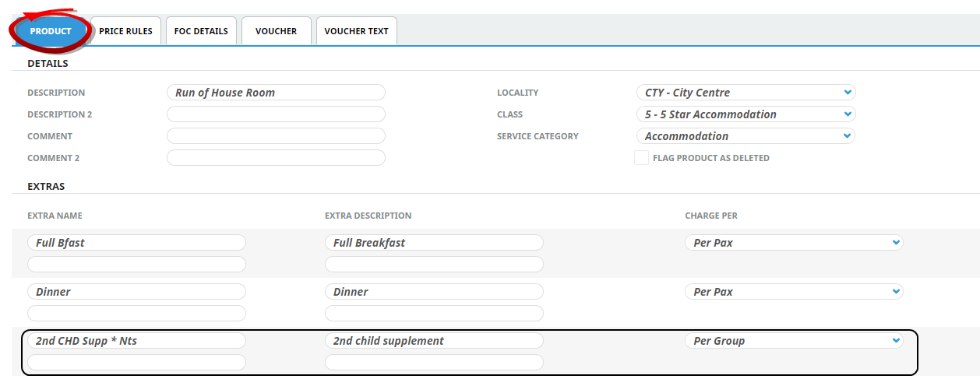The image size is (980, 379).
Task: Open the Voucher Text tab
Action: click(x=356, y=31)
